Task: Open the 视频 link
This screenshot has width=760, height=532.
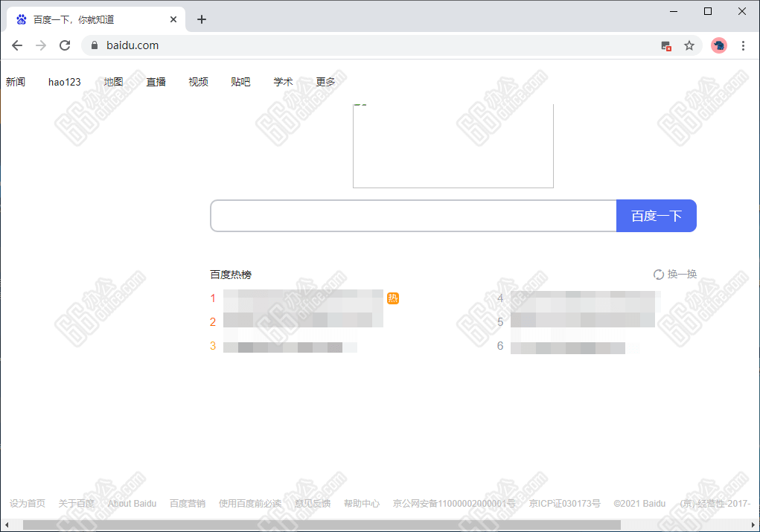Action: click(x=198, y=82)
